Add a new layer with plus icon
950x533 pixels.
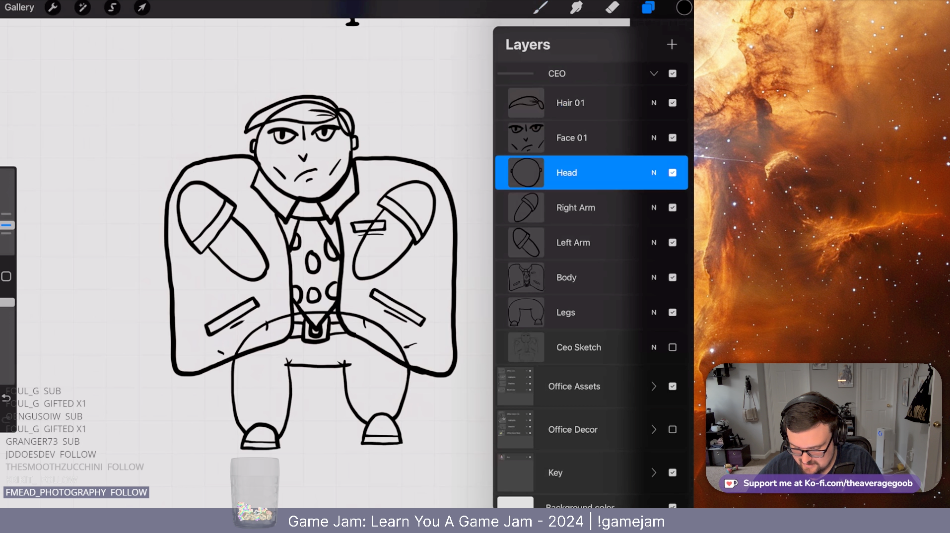[672, 45]
